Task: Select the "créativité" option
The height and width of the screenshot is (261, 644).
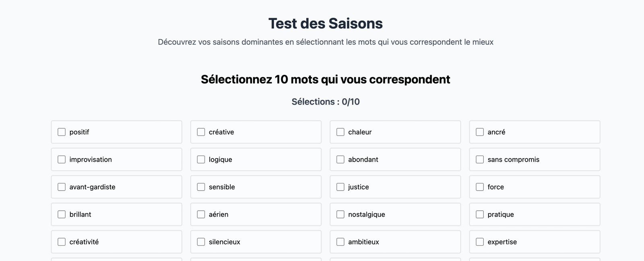Action: pos(61,242)
